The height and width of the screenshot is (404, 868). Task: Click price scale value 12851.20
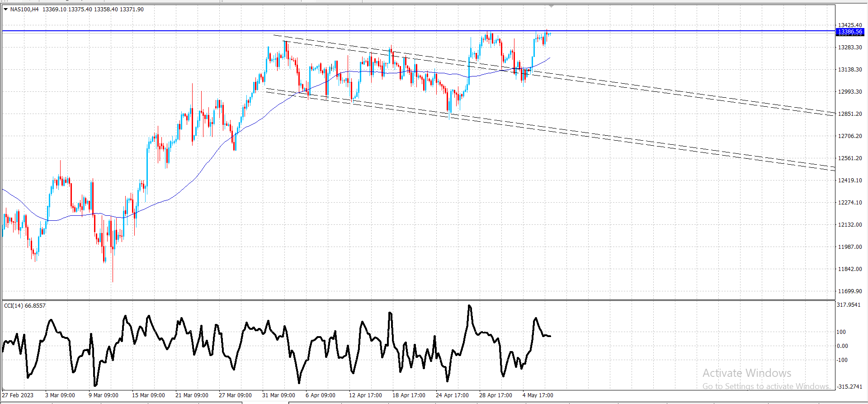850,114
